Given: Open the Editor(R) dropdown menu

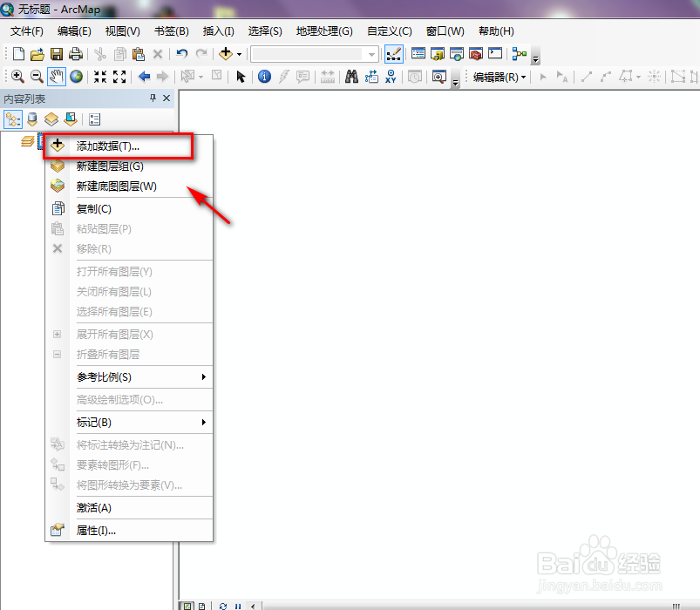Looking at the screenshot, I should [x=500, y=78].
